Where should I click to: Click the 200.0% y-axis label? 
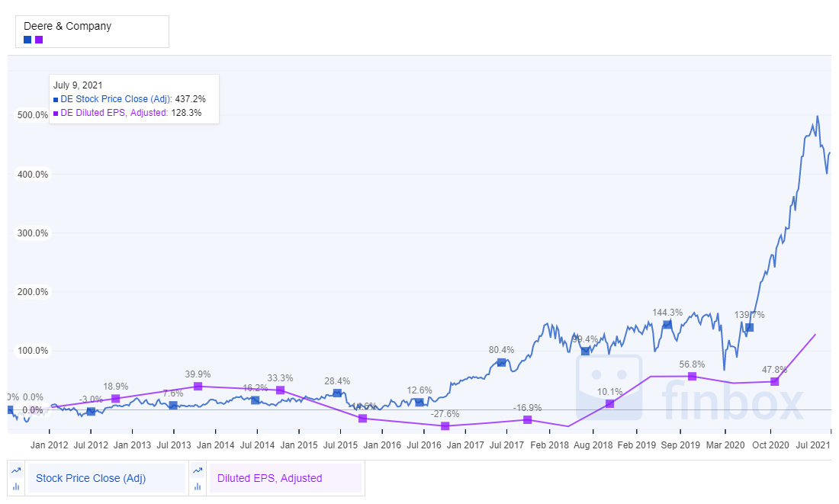point(33,292)
